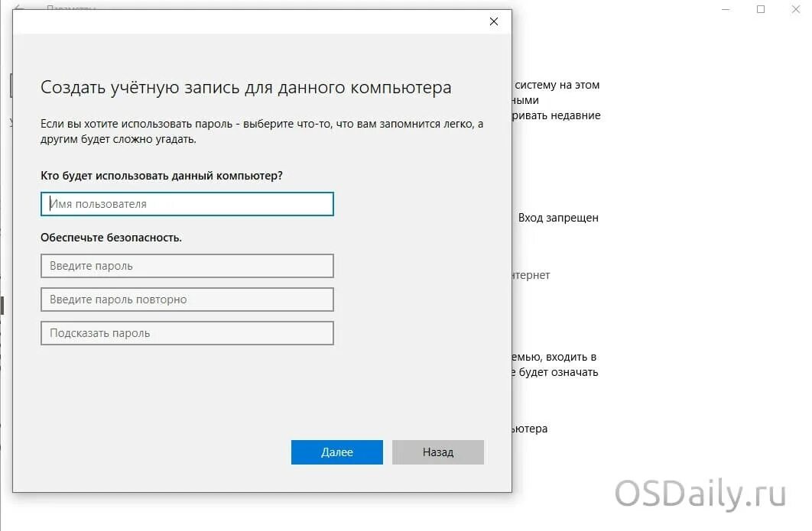The height and width of the screenshot is (531, 812).
Task: Focus the 'Имя пользователя' username field
Action: (187, 204)
